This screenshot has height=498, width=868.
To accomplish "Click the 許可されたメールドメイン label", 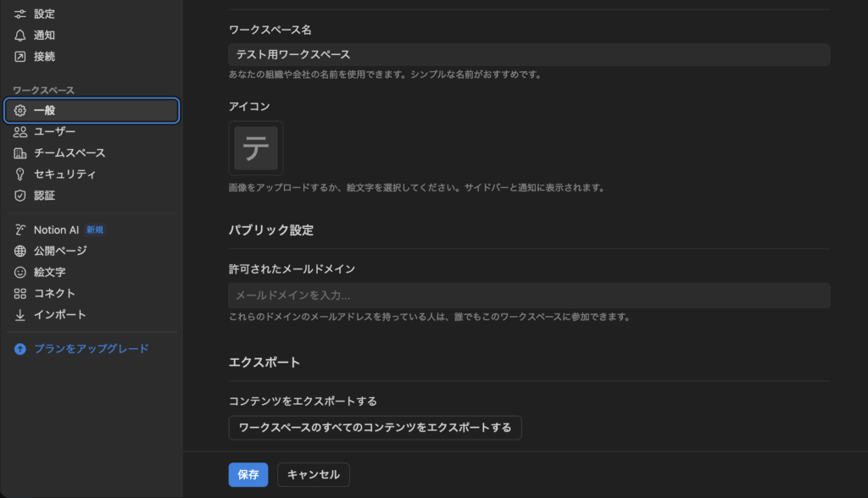I will pyautogui.click(x=292, y=269).
